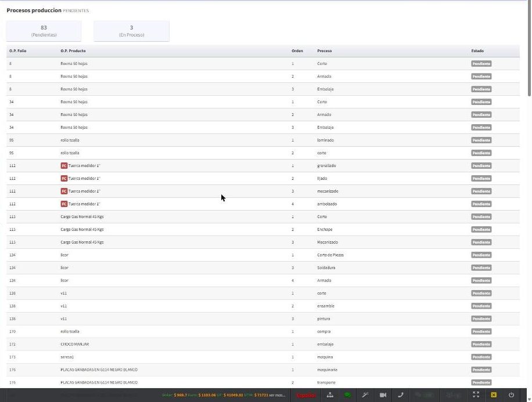The height and width of the screenshot is (402, 532).
Task: Click Pendiente badge for the Soldadura row
Action: click(x=481, y=268)
